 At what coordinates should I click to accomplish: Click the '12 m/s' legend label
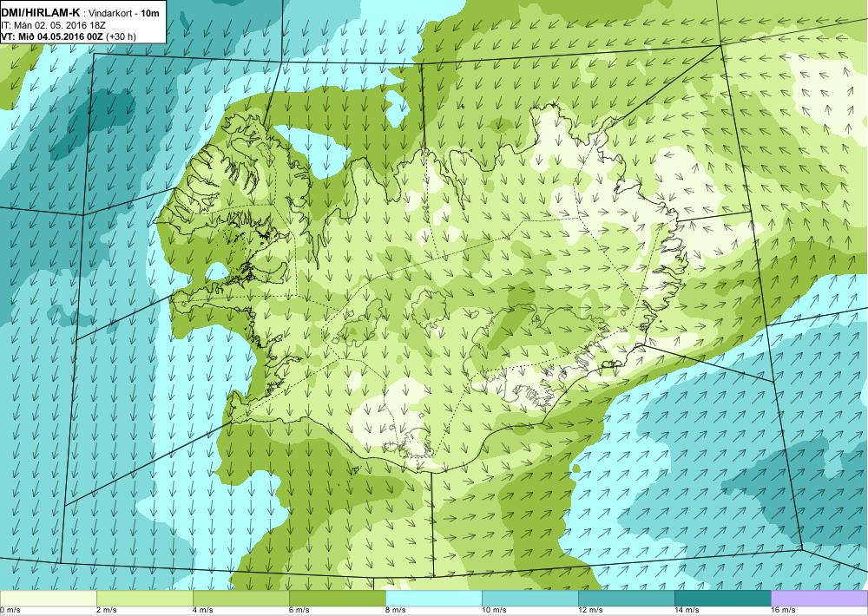coord(590,611)
